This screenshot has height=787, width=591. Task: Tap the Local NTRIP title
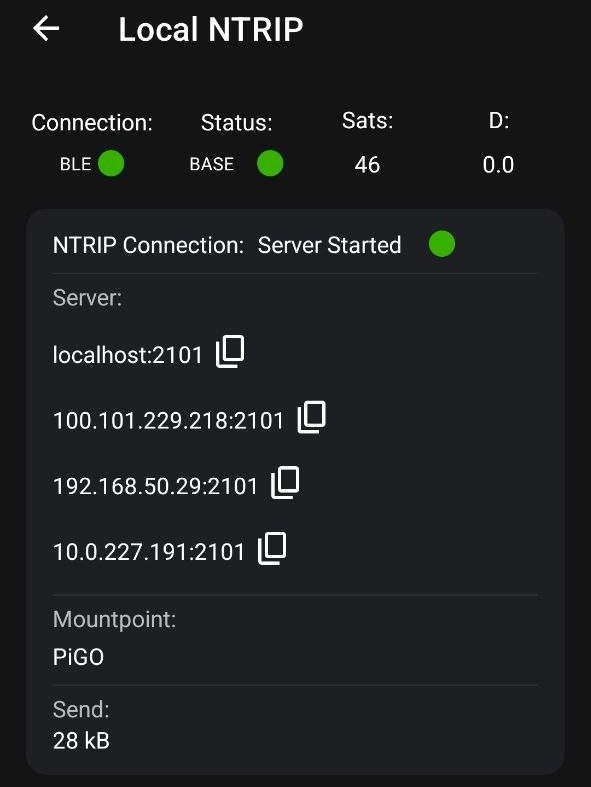pos(211,29)
